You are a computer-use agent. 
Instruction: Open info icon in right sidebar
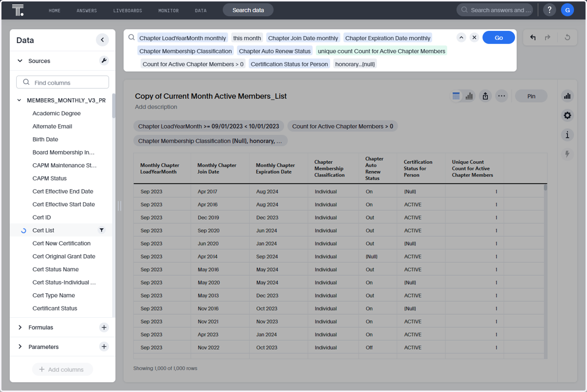pyautogui.click(x=567, y=135)
